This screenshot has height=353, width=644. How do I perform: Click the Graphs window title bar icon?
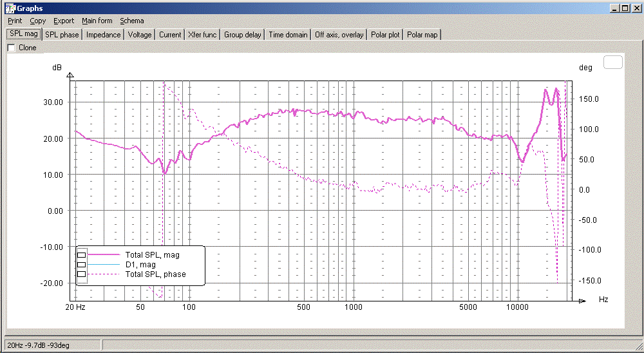pos(10,8)
